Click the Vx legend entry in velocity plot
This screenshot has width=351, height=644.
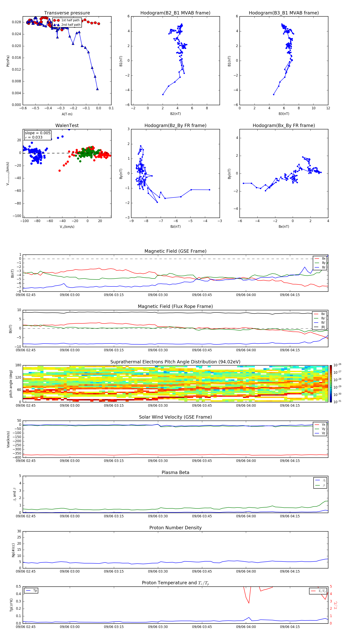(320, 425)
